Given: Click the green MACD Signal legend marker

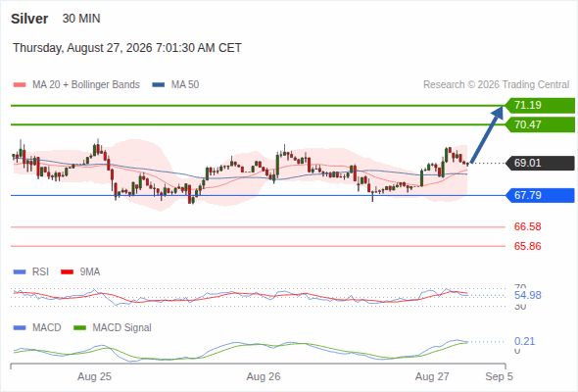Looking at the screenshot, I should [79, 328].
